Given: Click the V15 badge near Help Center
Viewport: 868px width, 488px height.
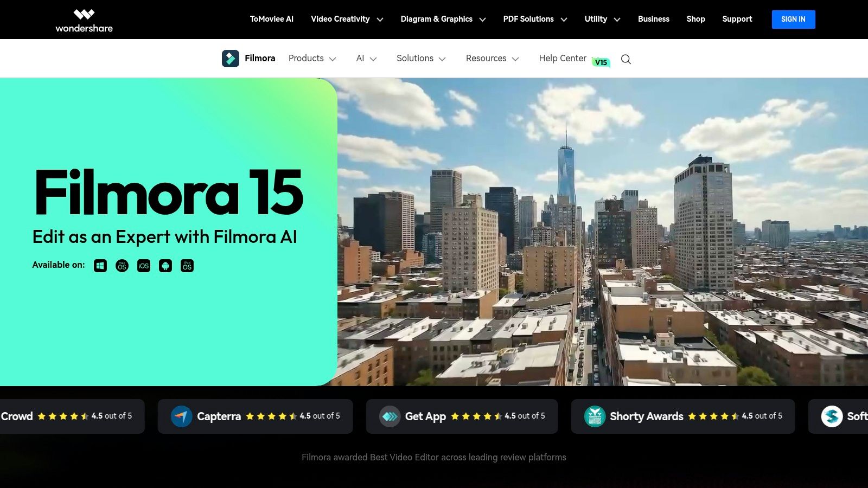Looking at the screenshot, I should pos(601,62).
